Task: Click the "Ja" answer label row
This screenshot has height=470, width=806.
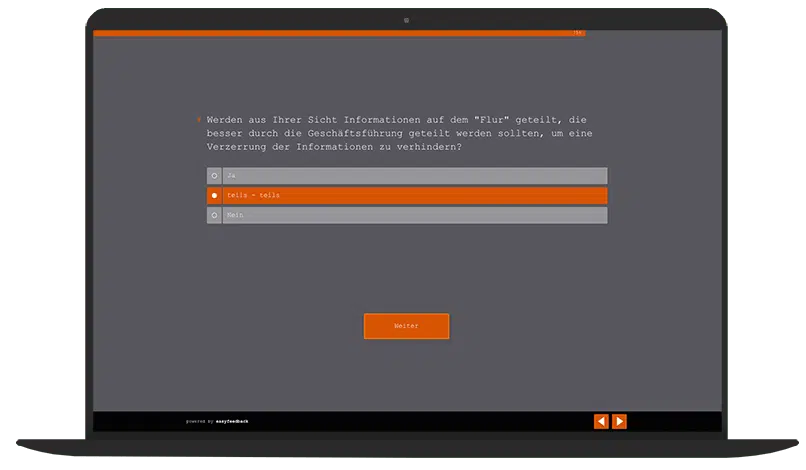Action: [414, 176]
